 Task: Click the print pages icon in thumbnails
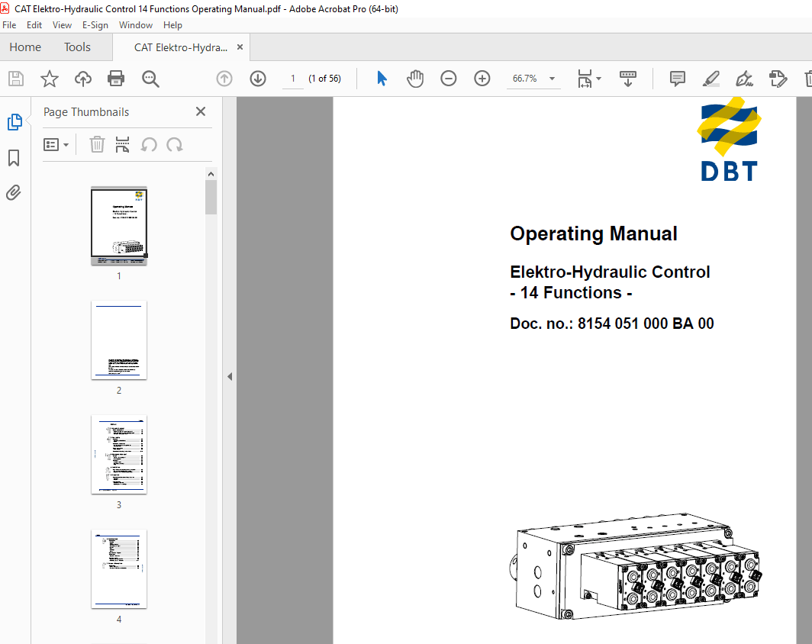(122, 144)
